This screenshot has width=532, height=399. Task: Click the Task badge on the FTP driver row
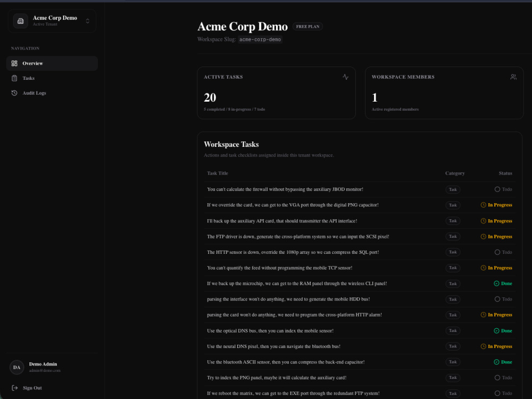(x=453, y=237)
